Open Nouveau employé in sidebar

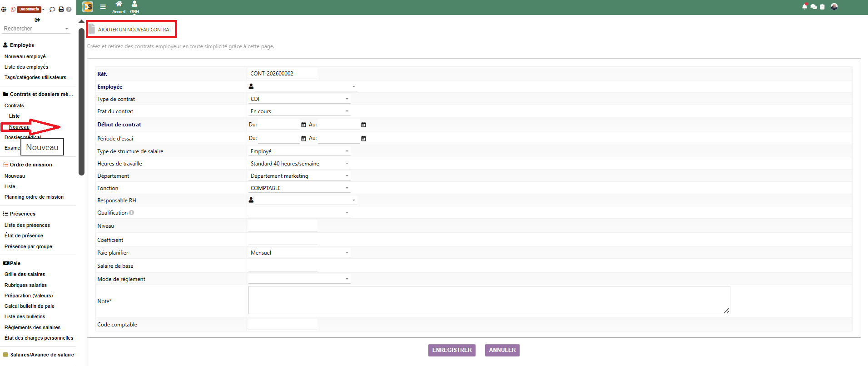[25, 56]
